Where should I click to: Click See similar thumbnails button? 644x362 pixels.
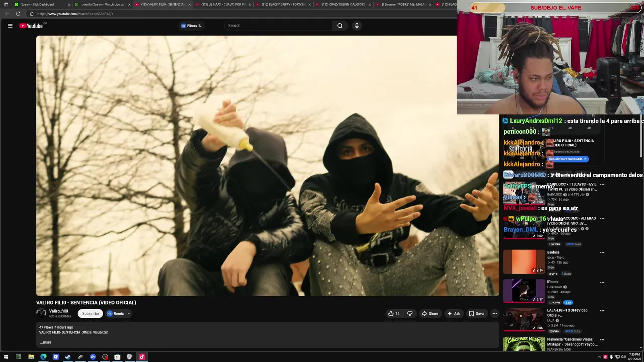(x=568, y=159)
